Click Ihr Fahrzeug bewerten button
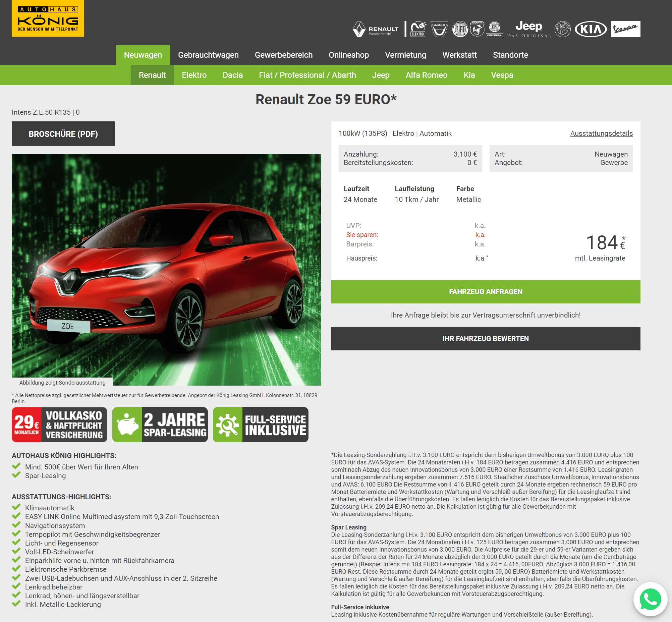Image resolution: width=672 pixels, height=622 pixels. pos(486,339)
